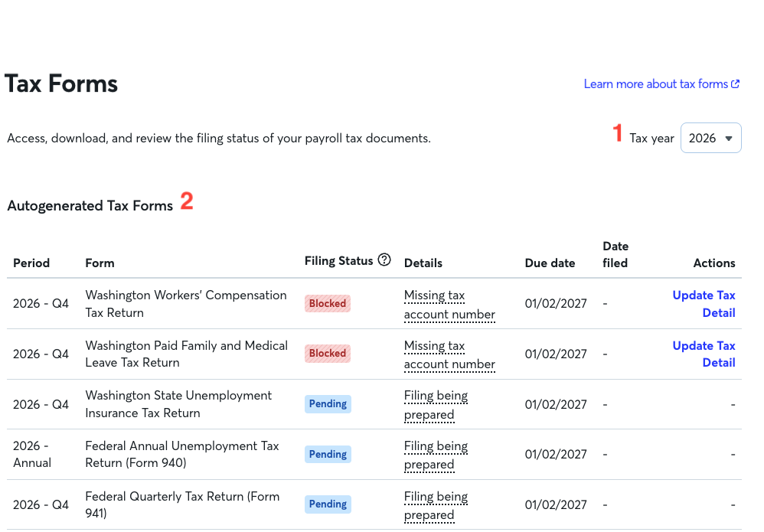Click Filing being prepared for Form 941
764x532 pixels.
[x=436, y=506]
